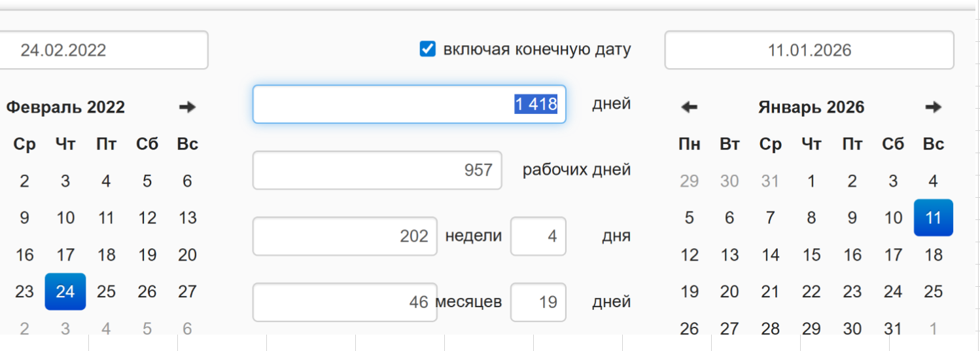
Task: Choose February 13 in the left calendar
Action: point(187,218)
